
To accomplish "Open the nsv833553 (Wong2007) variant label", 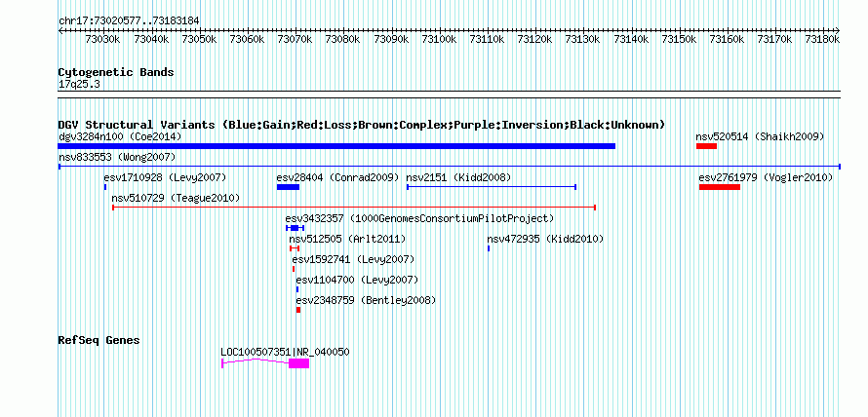I will coord(117,157).
